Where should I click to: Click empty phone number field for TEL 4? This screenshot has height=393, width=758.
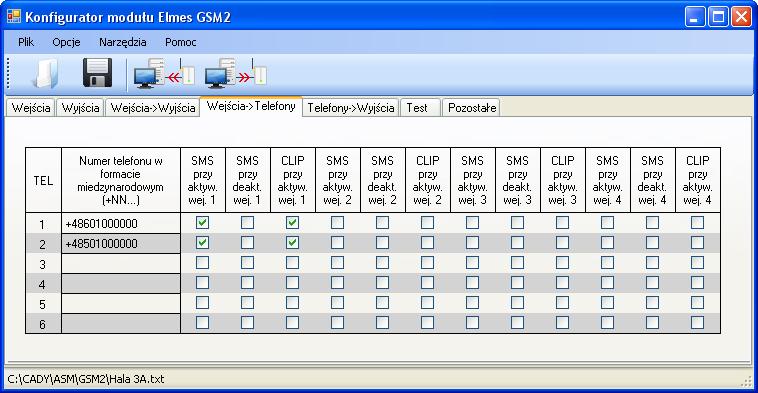coord(121,283)
